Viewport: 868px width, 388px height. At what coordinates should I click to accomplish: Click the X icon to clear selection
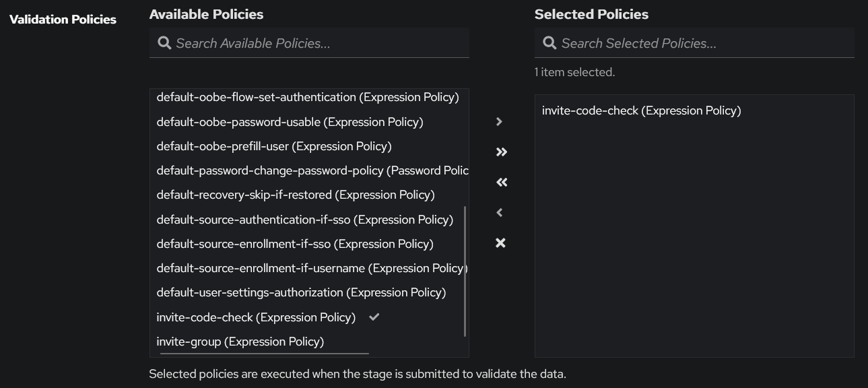500,243
